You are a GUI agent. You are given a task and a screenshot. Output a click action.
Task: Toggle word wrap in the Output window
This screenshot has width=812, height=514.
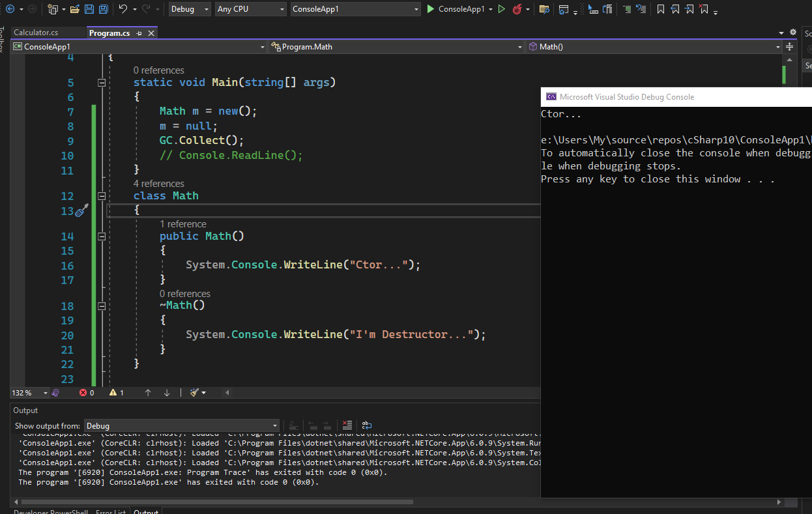coord(367,425)
